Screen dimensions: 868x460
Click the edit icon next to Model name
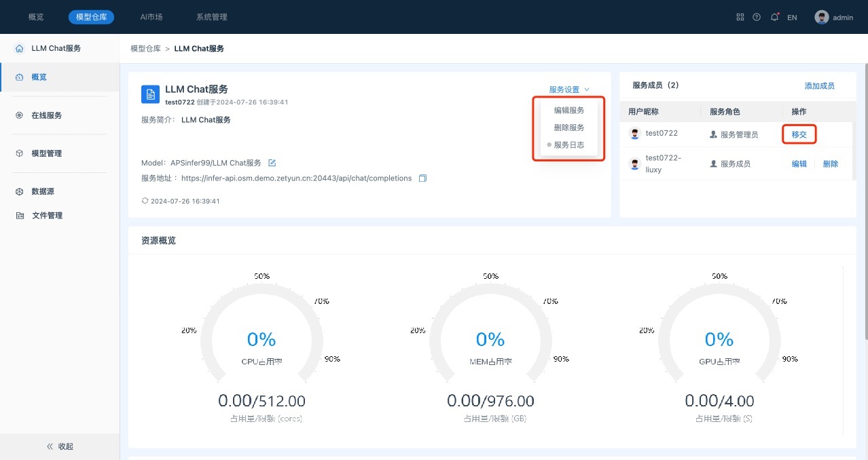(x=272, y=163)
